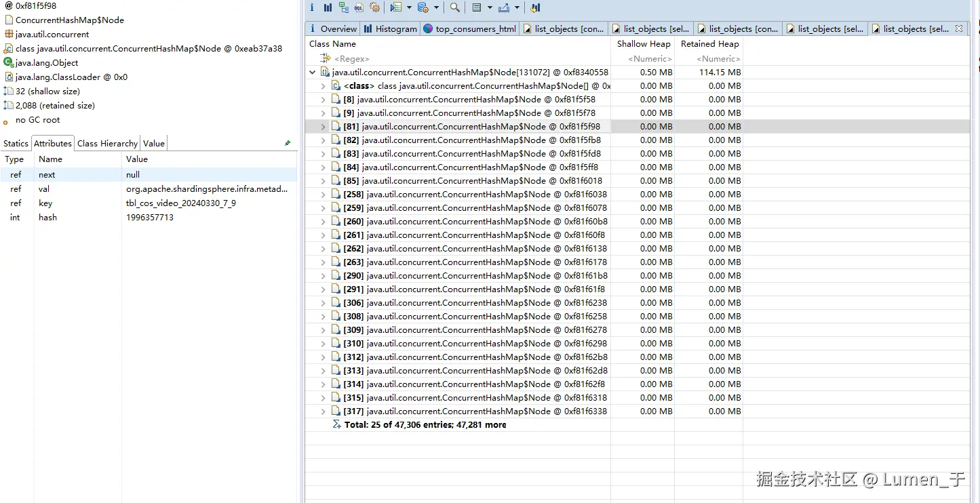Open the Overview info toolbar icon
This screenshot has width=980, height=503.
[x=312, y=7]
